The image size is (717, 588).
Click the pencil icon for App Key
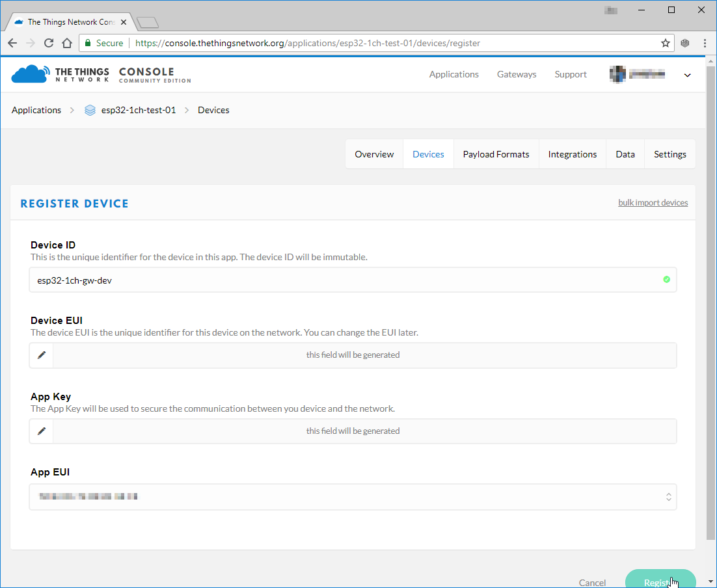pos(42,431)
